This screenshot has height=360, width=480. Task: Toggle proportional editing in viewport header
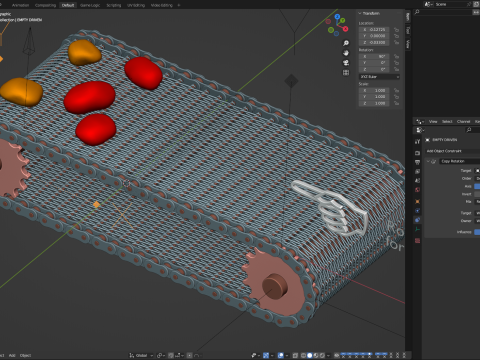[189, 355]
